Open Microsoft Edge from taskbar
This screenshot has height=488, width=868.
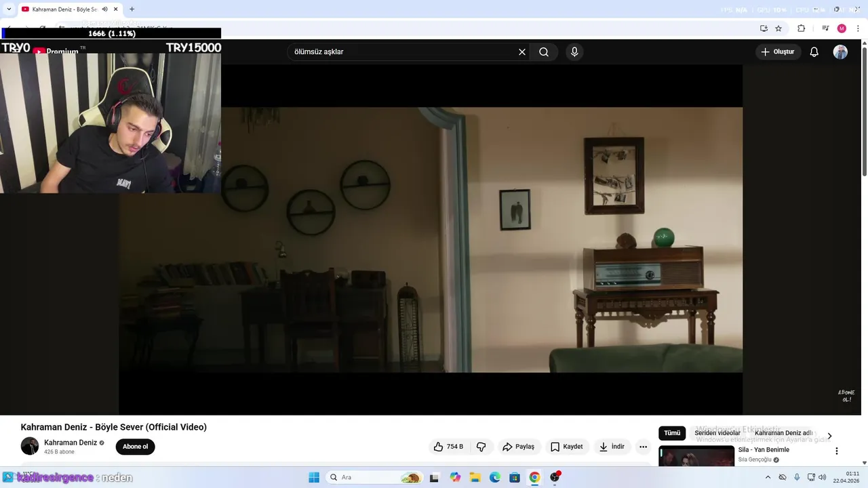click(x=494, y=477)
